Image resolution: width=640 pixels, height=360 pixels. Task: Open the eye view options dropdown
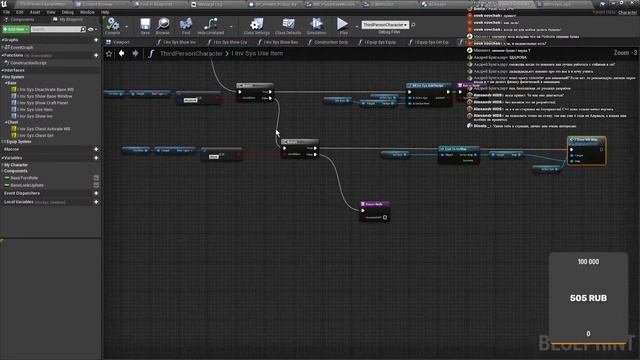(x=92, y=29)
